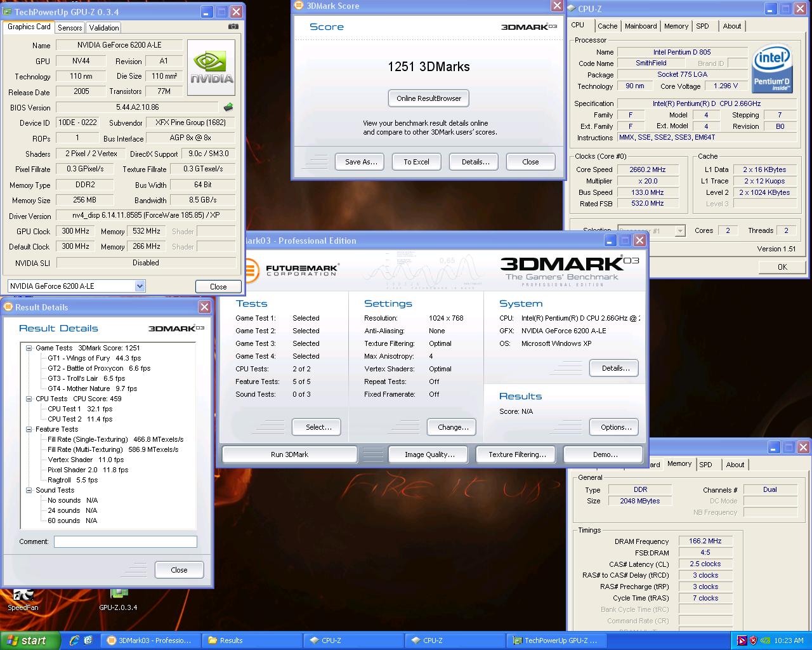Click Change settings button
Viewport: 812px width, 650px height.
coord(453,427)
